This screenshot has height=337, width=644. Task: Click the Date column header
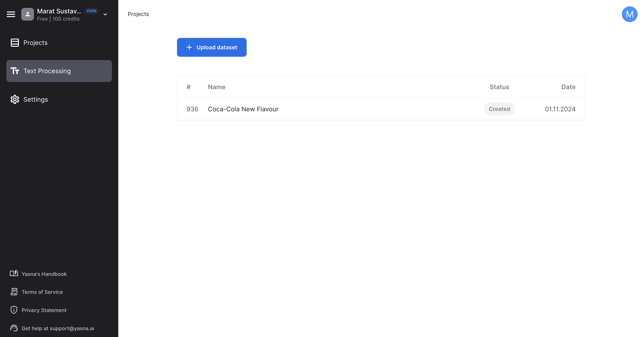pyautogui.click(x=568, y=87)
